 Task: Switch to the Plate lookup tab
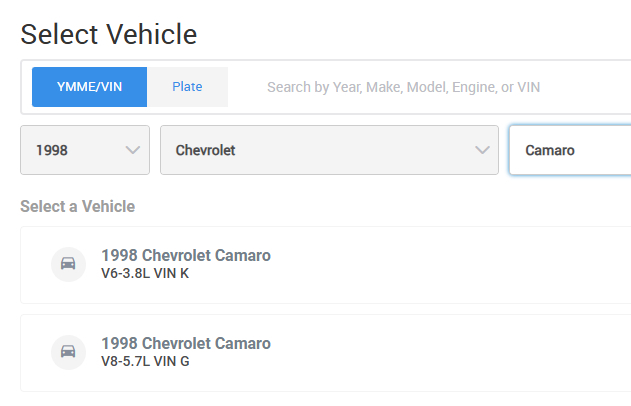pos(187,87)
